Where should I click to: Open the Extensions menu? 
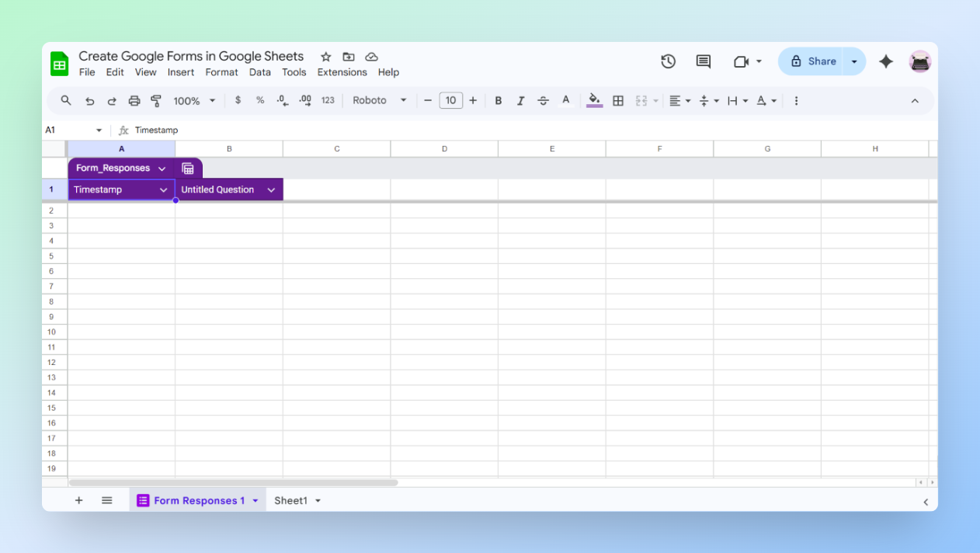342,72
